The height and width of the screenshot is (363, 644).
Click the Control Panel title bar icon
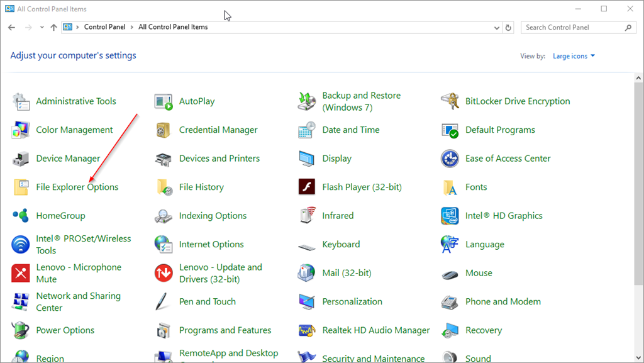9,9
